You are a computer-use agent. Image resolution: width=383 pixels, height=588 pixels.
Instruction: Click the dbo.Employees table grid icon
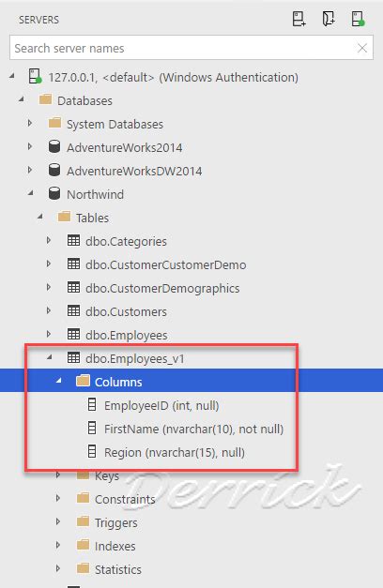point(73,334)
